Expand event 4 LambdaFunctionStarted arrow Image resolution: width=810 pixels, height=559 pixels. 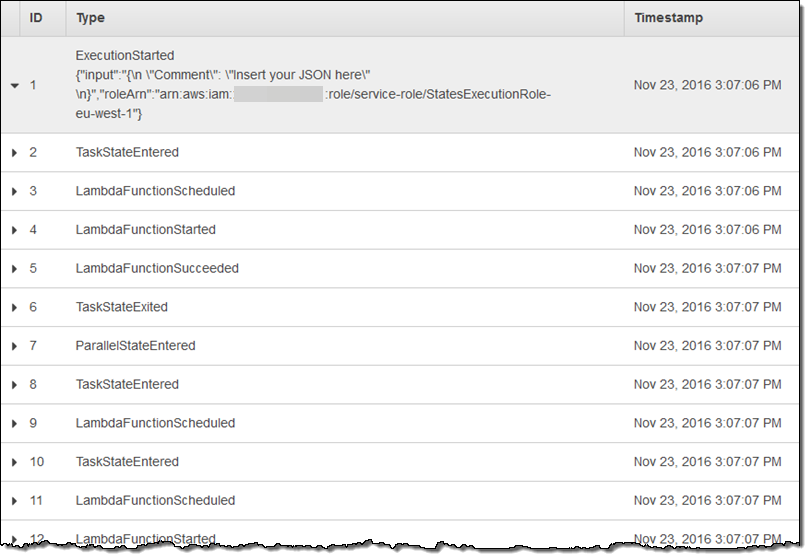[x=15, y=230]
